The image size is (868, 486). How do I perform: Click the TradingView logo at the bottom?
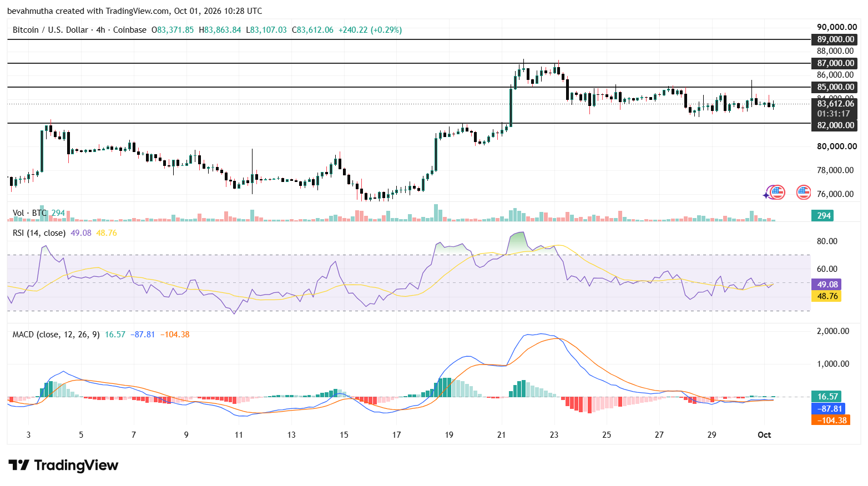click(63, 465)
